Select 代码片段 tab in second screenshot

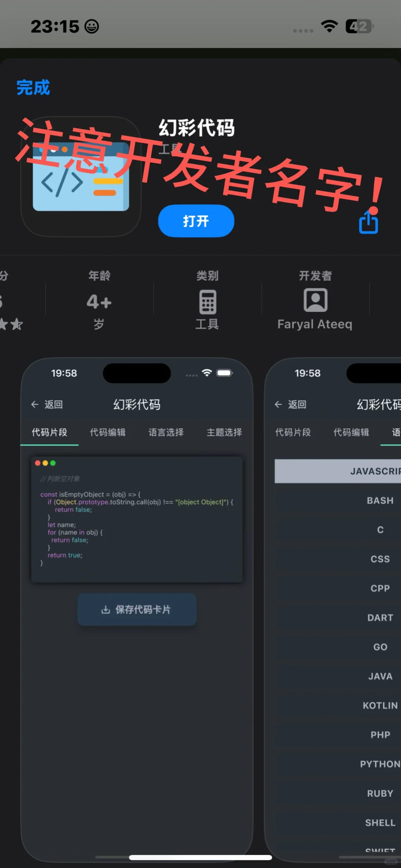pos(293,432)
